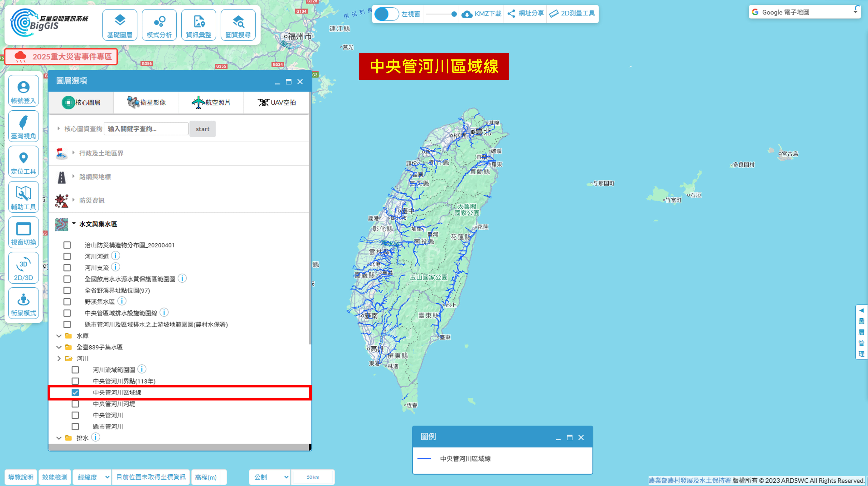Screen dimensions: 868x486
Task: Open the 基礎圖層 base layers tool
Action: tap(120, 25)
